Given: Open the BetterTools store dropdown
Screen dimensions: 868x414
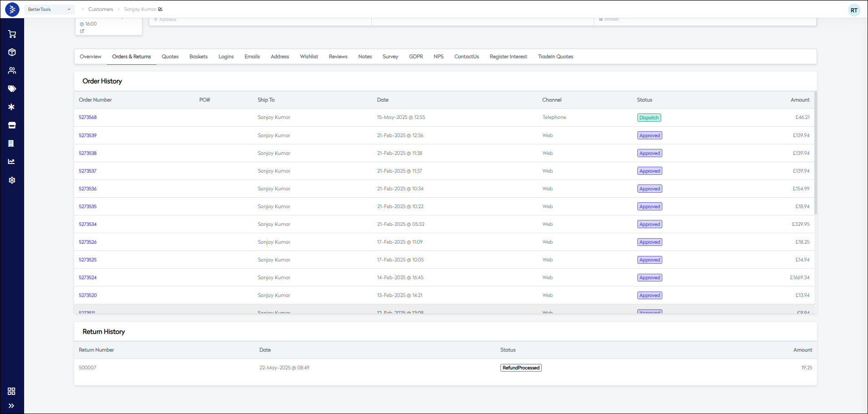Looking at the screenshot, I should pos(49,9).
